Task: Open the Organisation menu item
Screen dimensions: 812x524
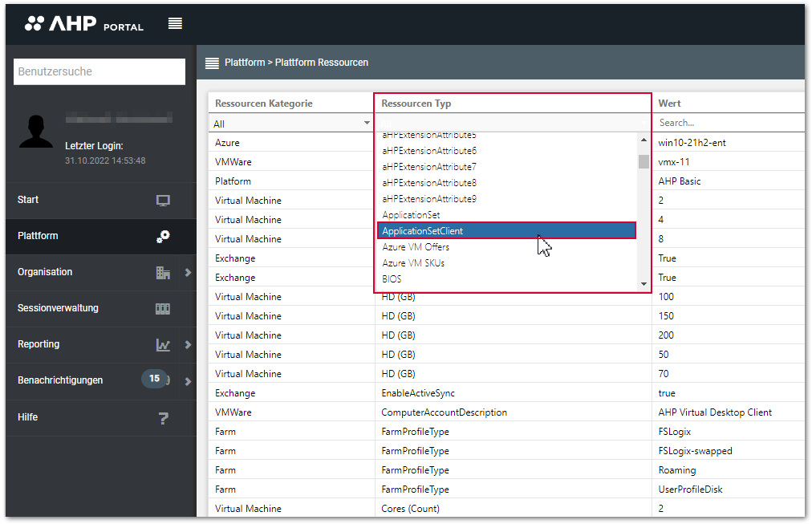Action: (x=93, y=272)
